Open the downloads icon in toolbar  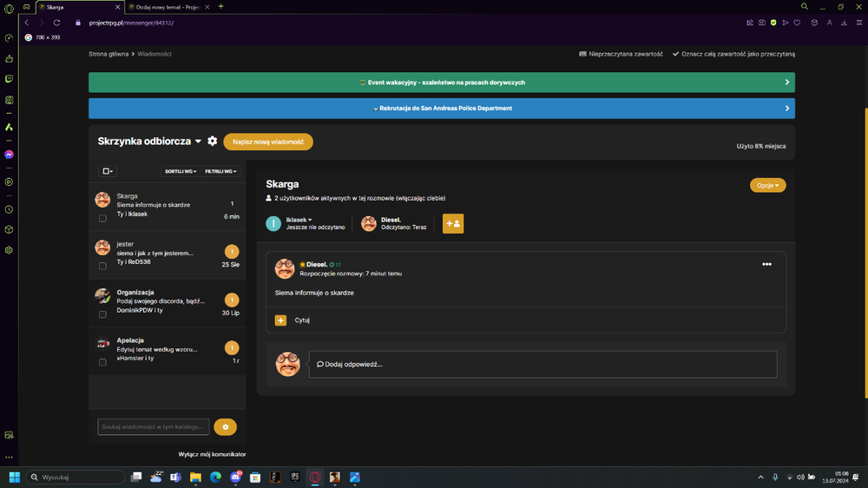[x=845, y=23]
